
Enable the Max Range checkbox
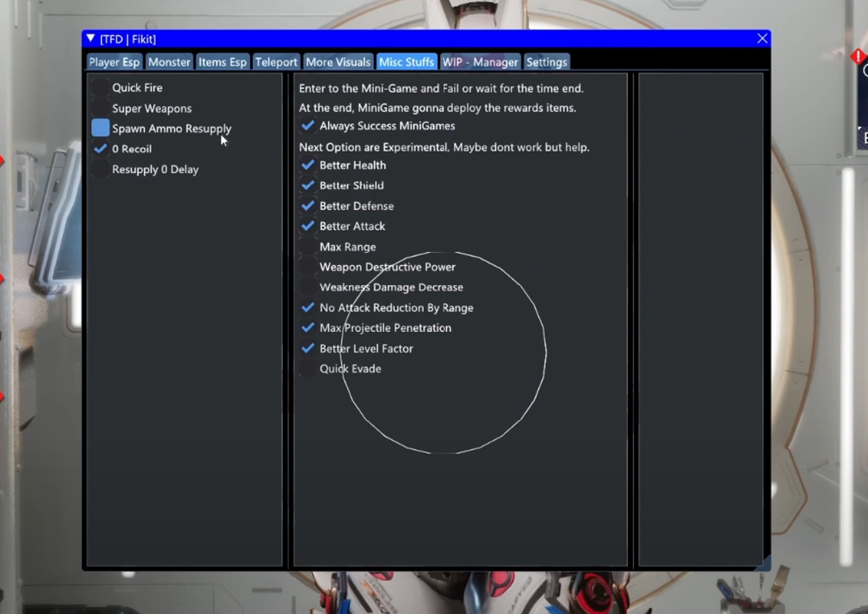coord(308,247)
